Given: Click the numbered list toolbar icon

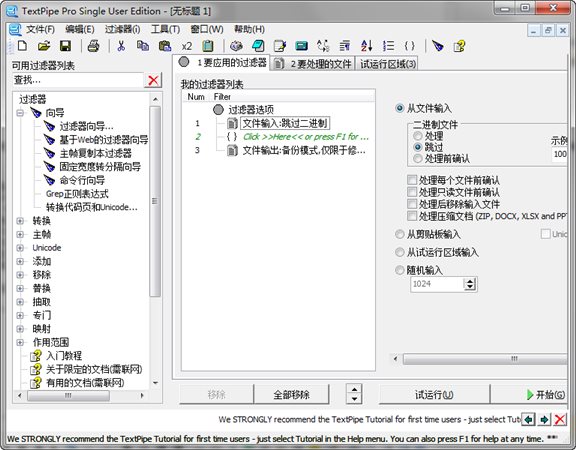Looking at the screenshot, I should (388, 46).
